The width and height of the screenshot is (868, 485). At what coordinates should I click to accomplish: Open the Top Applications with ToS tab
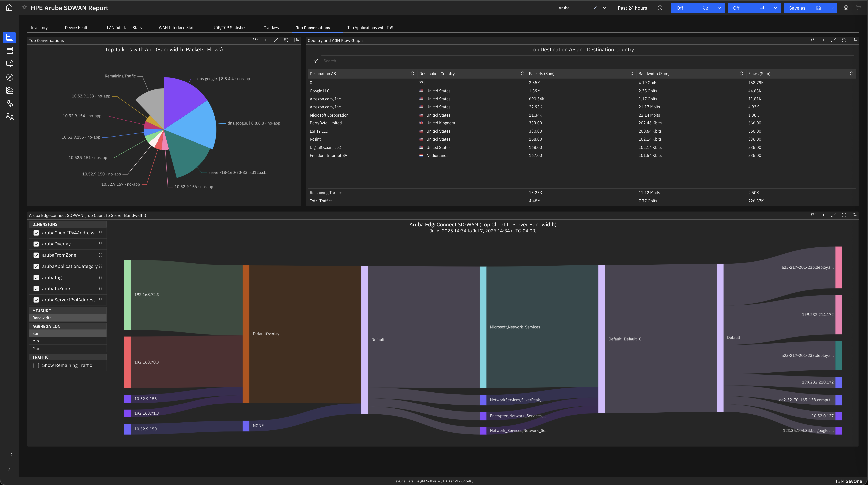(370, 28)
